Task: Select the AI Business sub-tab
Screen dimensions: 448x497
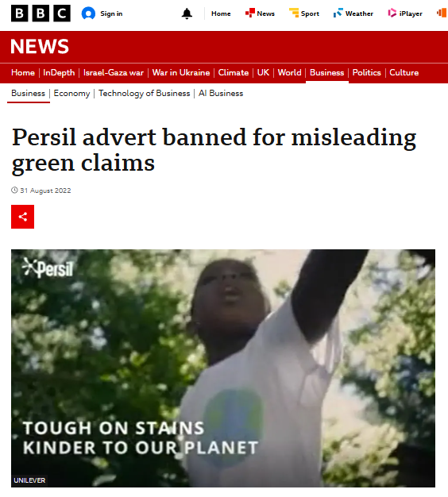Action: (221, 93)
